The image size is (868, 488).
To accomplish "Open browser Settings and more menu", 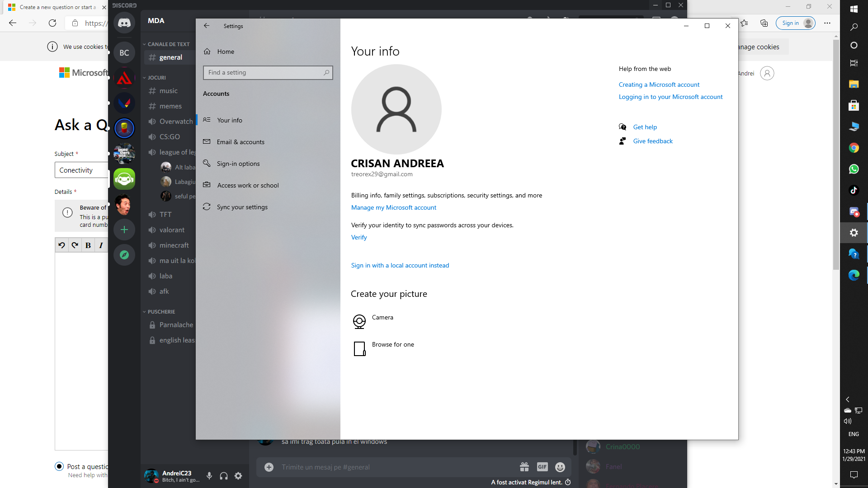I will click(x=827, y=23).
